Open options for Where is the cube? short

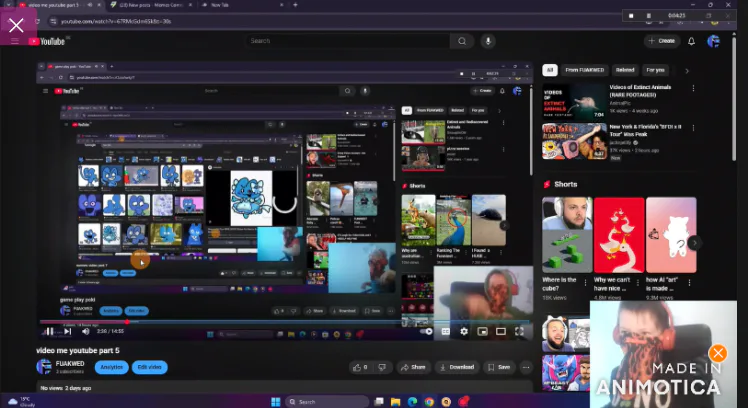586,282
